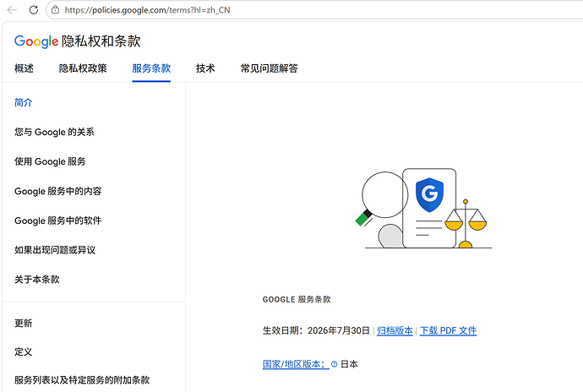Go to 使用 Google 服务 section
Image resolution: width=583 pixels, height=392 pixels.
pyautogui.click(x=50, y=161)
